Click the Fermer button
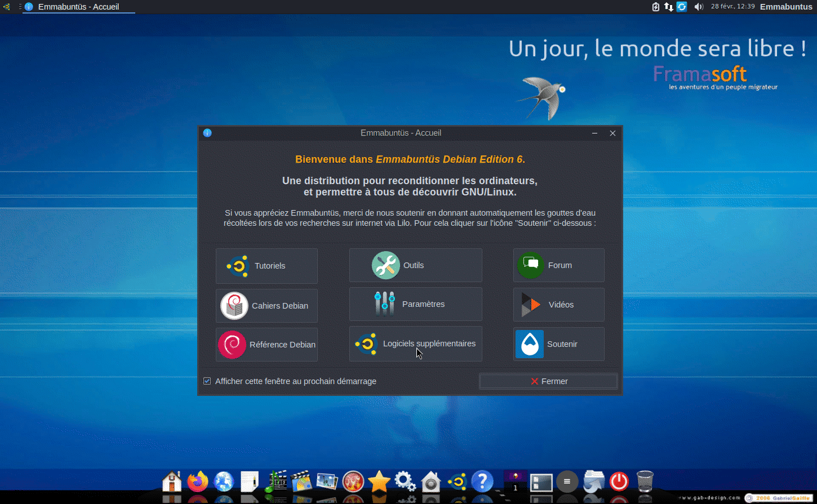Screen dimensions: 817x504 [548, 381]
